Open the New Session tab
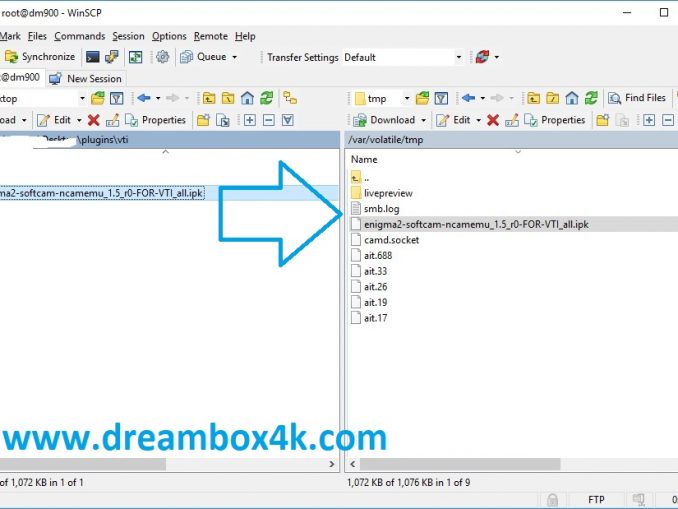Image resolution: width=678 pixels, height=509 pixels. click(x=86, y=79)
